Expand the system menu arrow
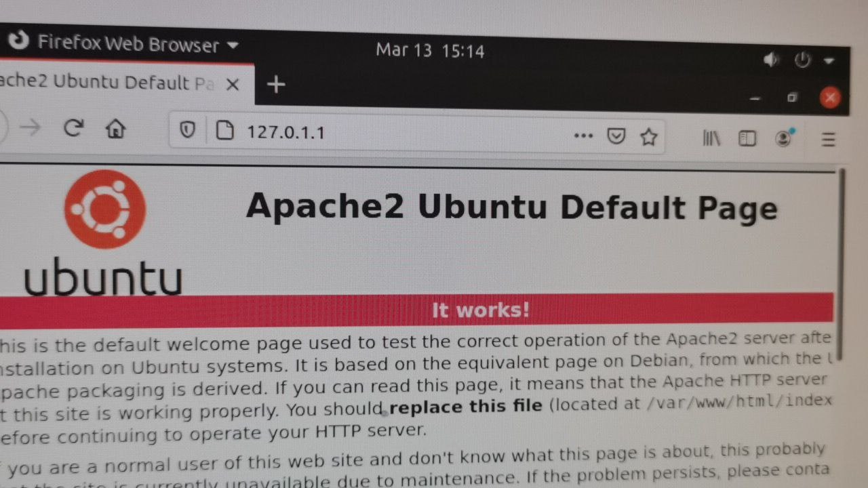This screenshot has height=488, width=868. coord(829,61)
